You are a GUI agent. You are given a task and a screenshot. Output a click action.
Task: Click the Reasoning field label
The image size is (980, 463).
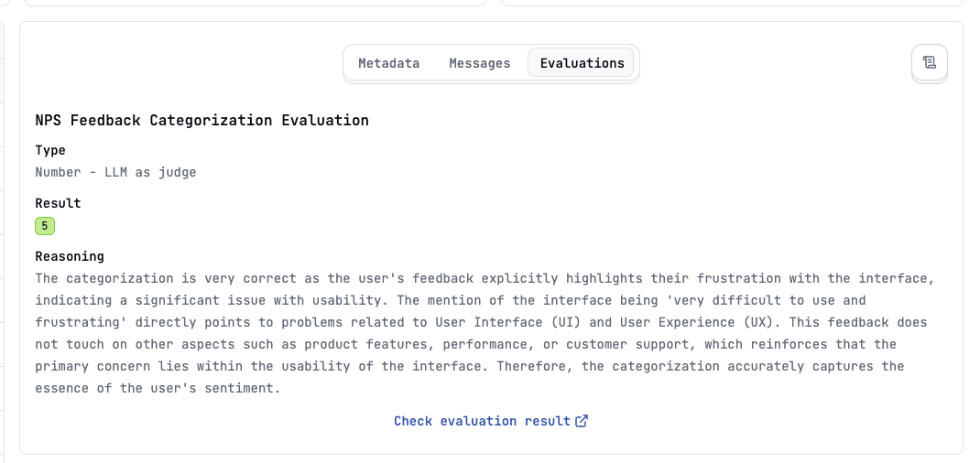[x=70, y=256]
